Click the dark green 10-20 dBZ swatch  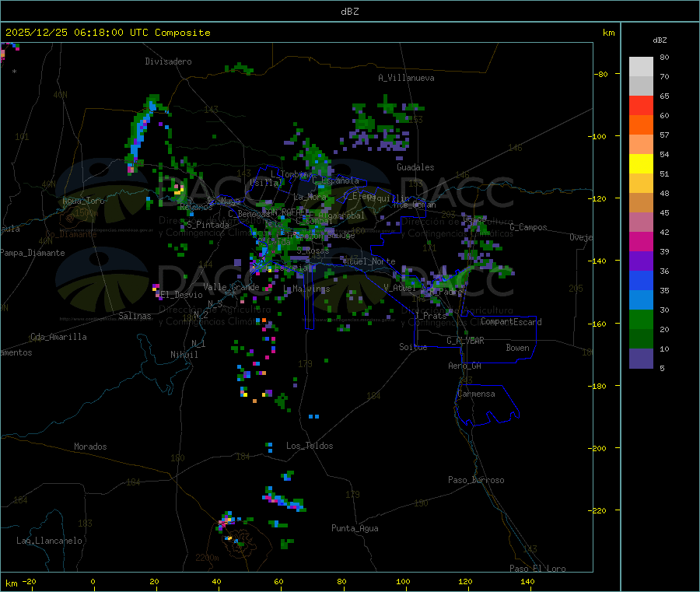[x=641, y=338]
